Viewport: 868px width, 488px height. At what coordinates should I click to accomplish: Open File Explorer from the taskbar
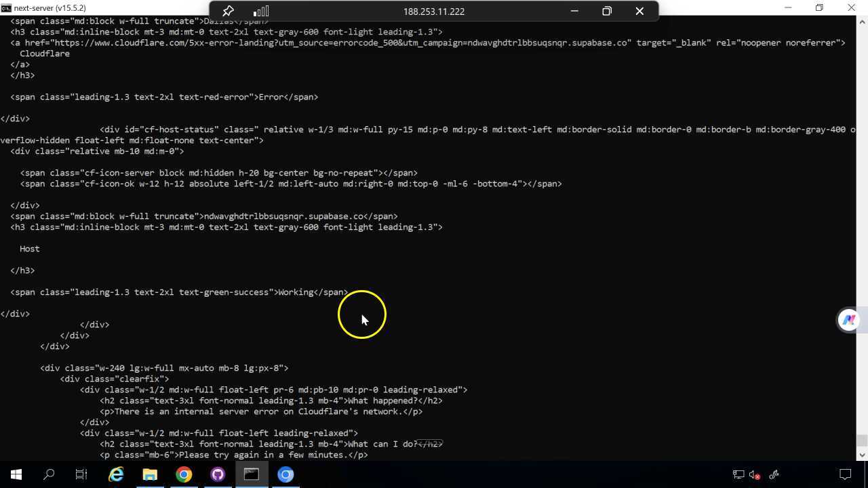pyautogui.click(x=150, y=474)
